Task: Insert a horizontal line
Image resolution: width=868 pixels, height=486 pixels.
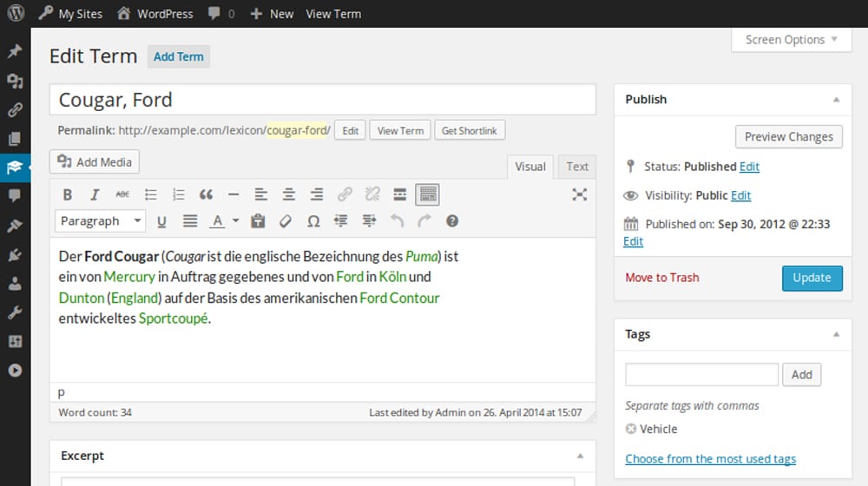Action: tap(233, 194)
